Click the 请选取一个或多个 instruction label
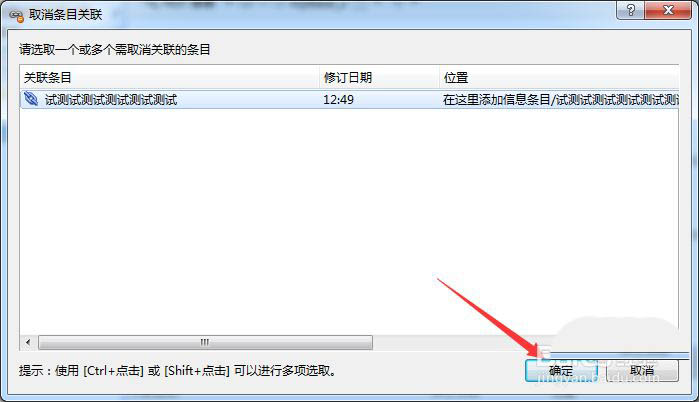 (x=115, y=49)
